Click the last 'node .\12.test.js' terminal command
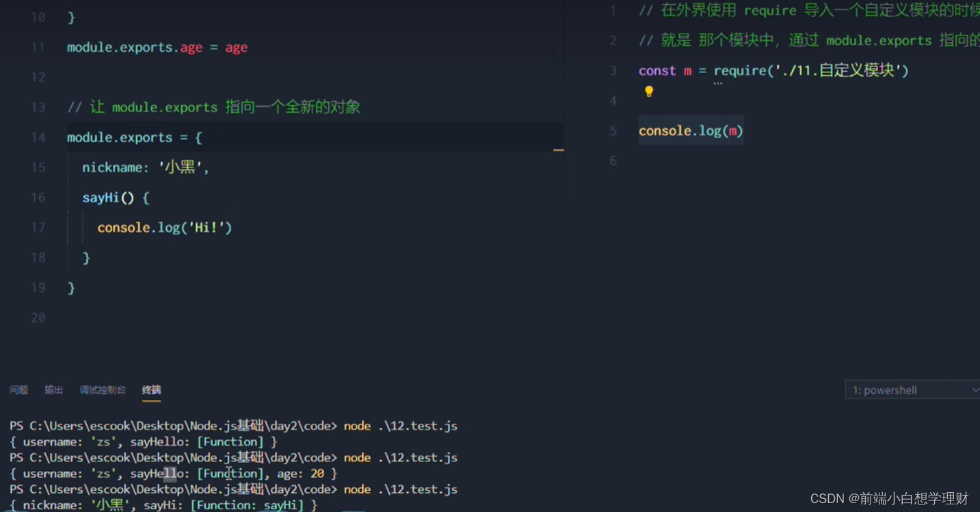Image resolution: width=980 pixels, height=512 pixels. tap(401, 489)
